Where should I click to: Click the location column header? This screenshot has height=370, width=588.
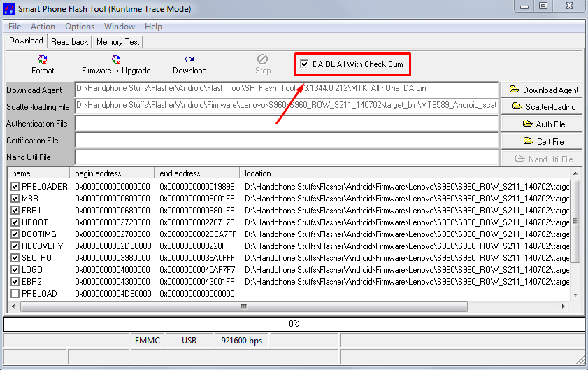pos(405,173)
